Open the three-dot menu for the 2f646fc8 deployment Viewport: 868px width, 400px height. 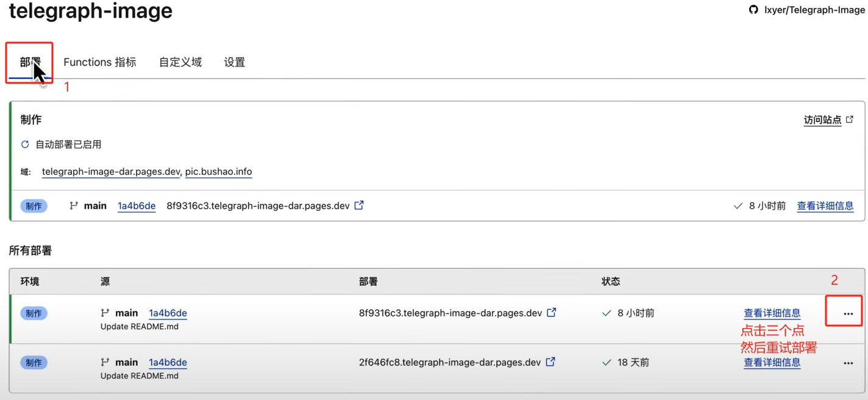[848, 363]
